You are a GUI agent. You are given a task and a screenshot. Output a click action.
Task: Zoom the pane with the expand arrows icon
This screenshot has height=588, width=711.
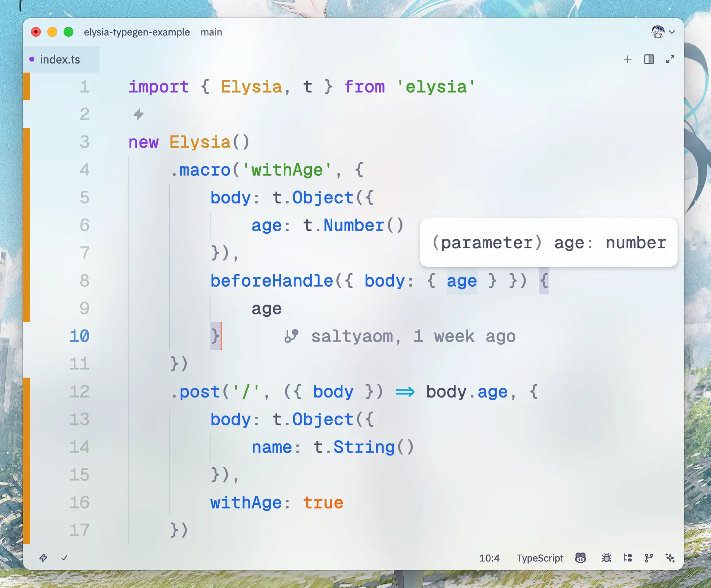tap(670, 60)
